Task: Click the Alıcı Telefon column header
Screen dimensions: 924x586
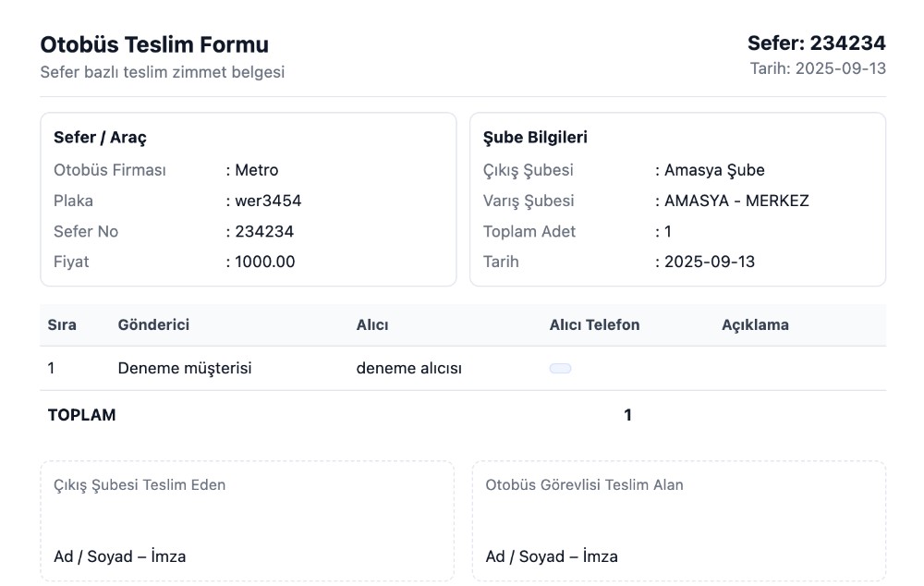Action: tap(594, 325)
